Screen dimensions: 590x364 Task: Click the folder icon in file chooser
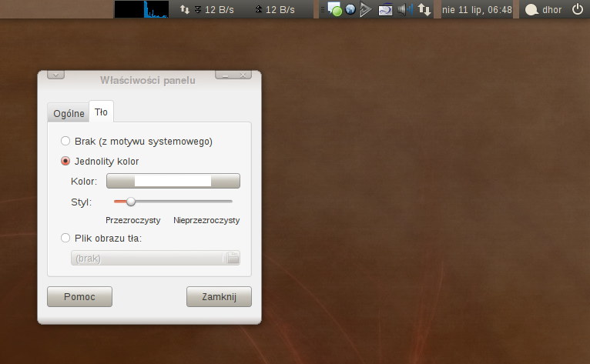[233, 258]
